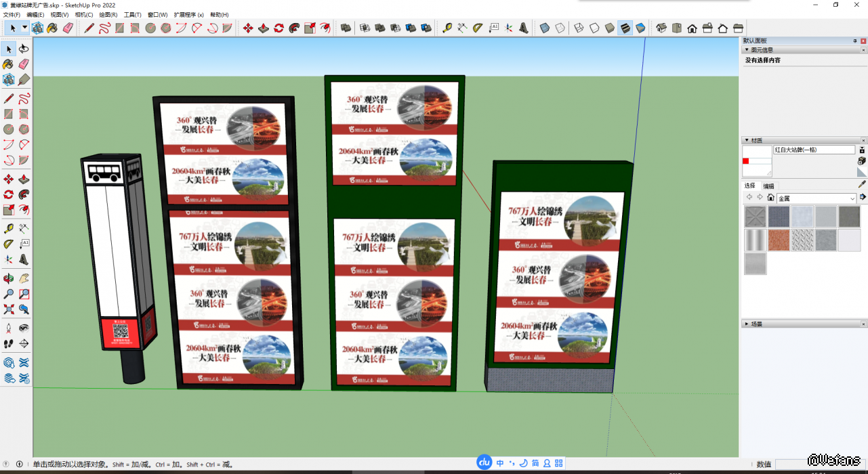Enable Shaded With Textures style
This screenshot has width=868, height=474.
[625, 28]
